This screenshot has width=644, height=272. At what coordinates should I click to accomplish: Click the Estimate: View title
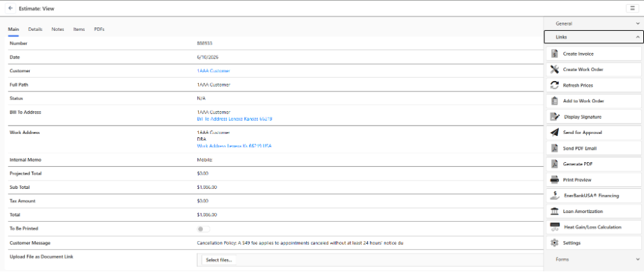point(36,8)
